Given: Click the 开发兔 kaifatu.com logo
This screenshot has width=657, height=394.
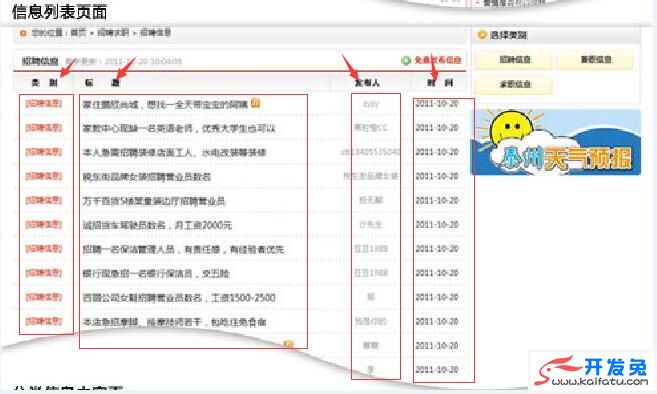Looking at the screenshot, I should (x=593, y=371).
